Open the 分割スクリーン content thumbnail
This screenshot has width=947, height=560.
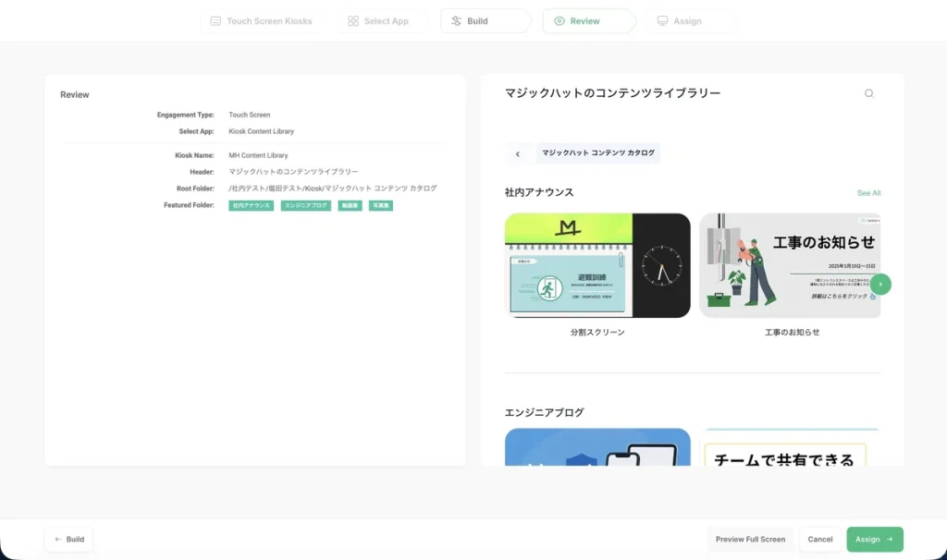coord(597,266)
